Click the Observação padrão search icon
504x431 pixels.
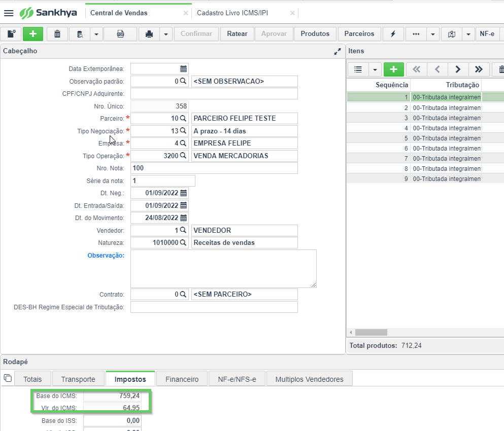click(183, 81)
